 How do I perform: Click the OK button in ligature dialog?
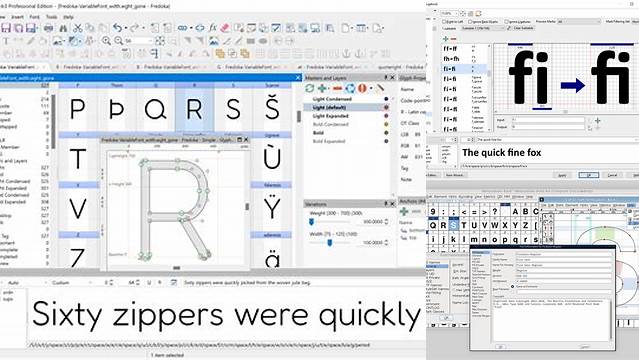pos(588,175)
